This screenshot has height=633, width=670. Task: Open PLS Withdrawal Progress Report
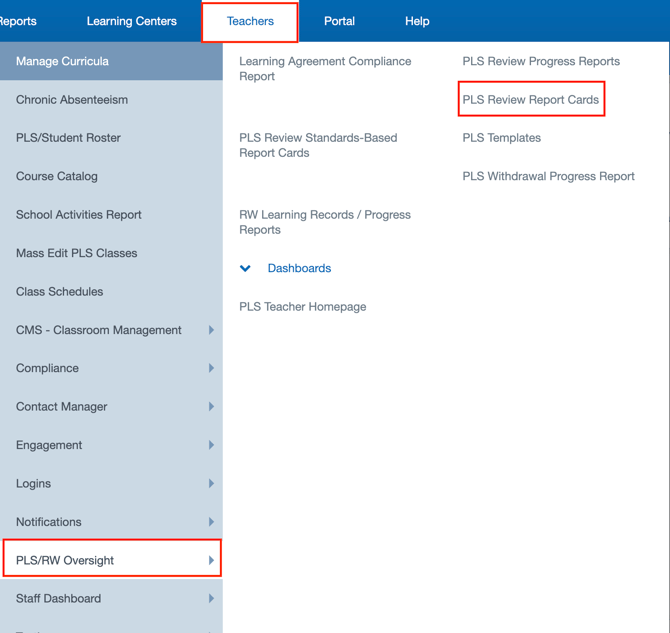click(x=548, y=176)
